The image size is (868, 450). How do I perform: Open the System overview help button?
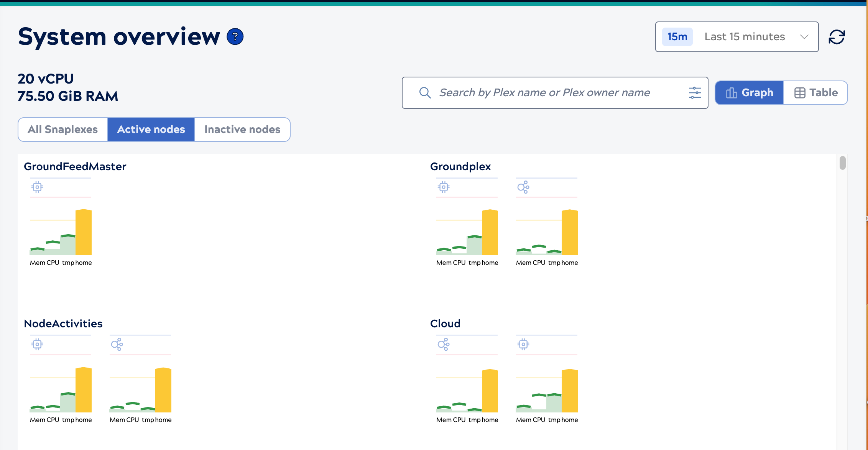235,36
